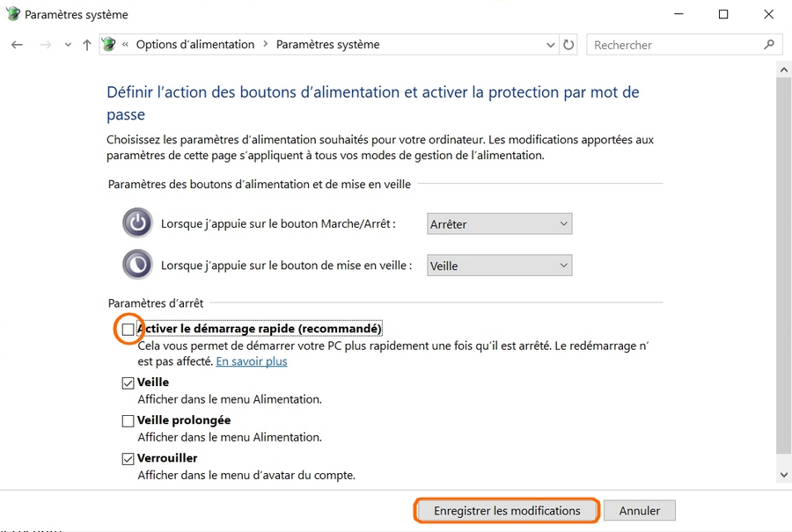Select Paramètres système breadcrumb item
Image resolution: width=792 pixels, height=532 pixels.
(x=327, y=45)
